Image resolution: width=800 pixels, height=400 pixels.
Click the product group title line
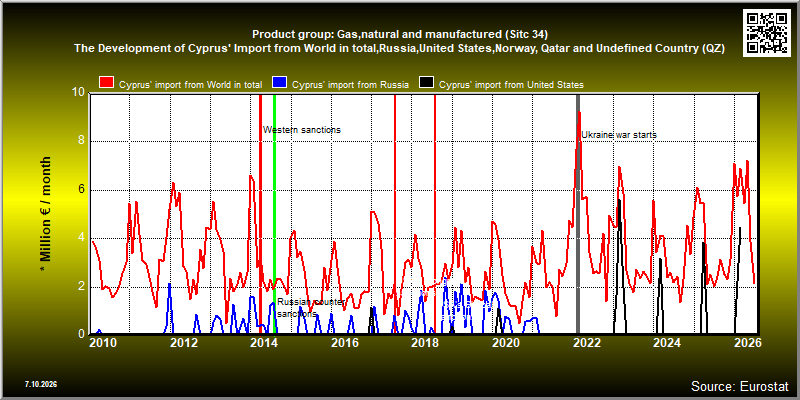click(x=400, y=35)
